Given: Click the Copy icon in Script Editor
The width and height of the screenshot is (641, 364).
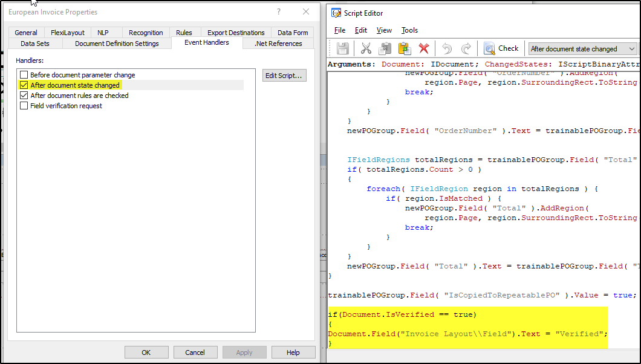Looking at the screenshot, I should click(385, 48).
